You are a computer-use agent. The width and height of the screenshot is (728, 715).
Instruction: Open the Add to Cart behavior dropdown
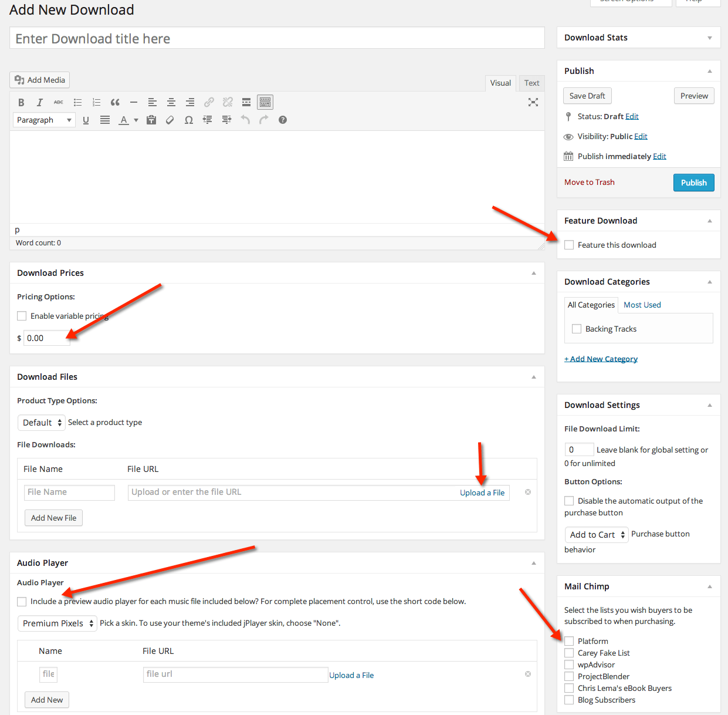[x=597, y=535]
